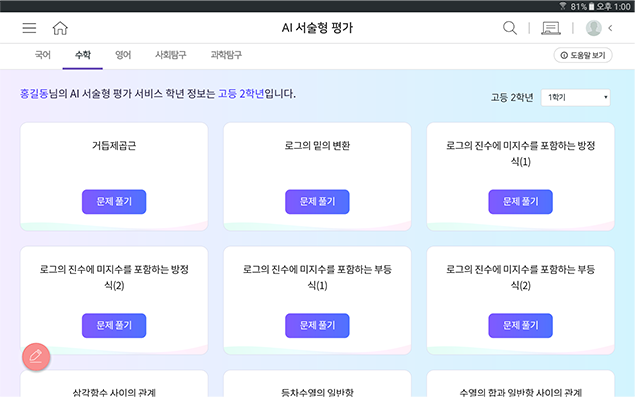Image resolution: width=635 pixels, height=397 pixels.
Task: Click the 도움말 보기 help button
Action: tap(583, 55)
